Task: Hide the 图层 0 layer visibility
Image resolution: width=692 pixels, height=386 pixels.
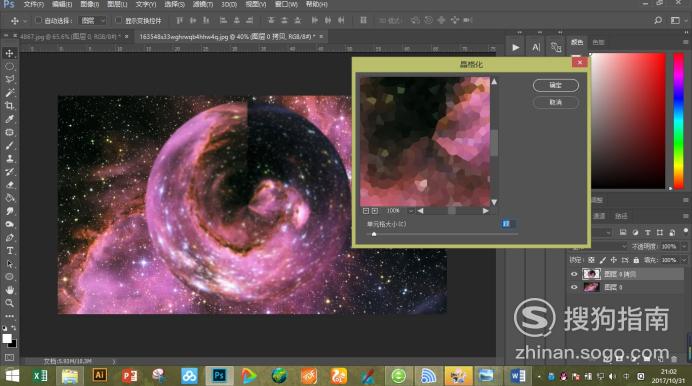Action: coord(574,287)
